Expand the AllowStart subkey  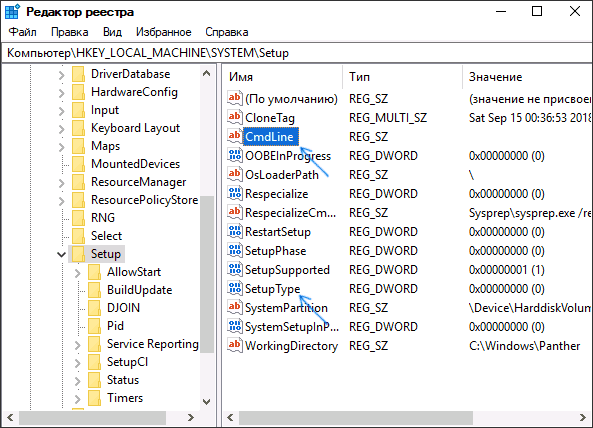tap(78, 272)
